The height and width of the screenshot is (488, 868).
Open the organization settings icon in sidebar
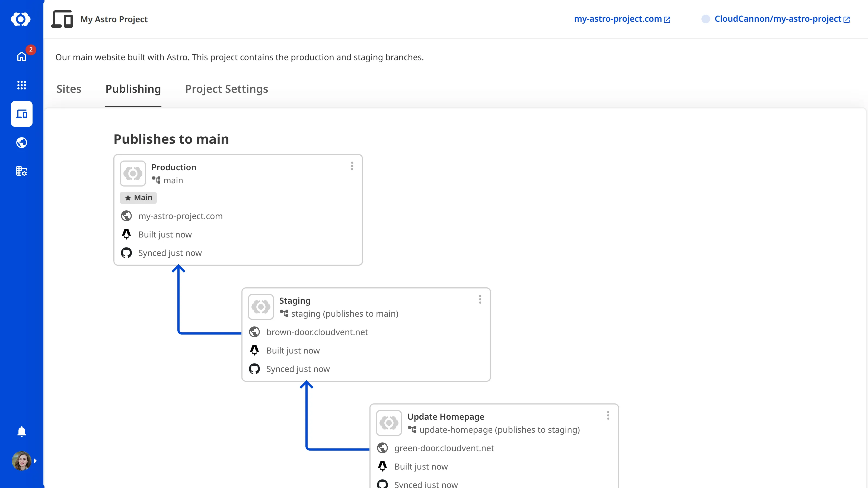tap(21, 171)
